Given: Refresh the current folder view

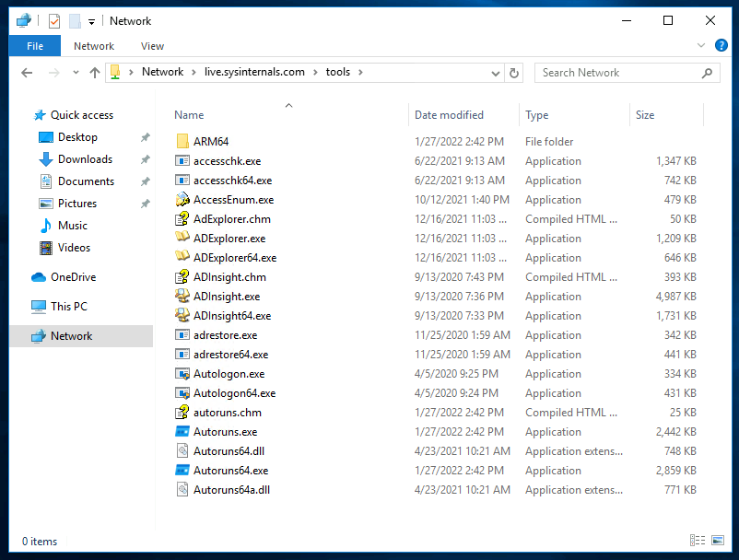Looking at the screenshot, I should coord(514,72).
